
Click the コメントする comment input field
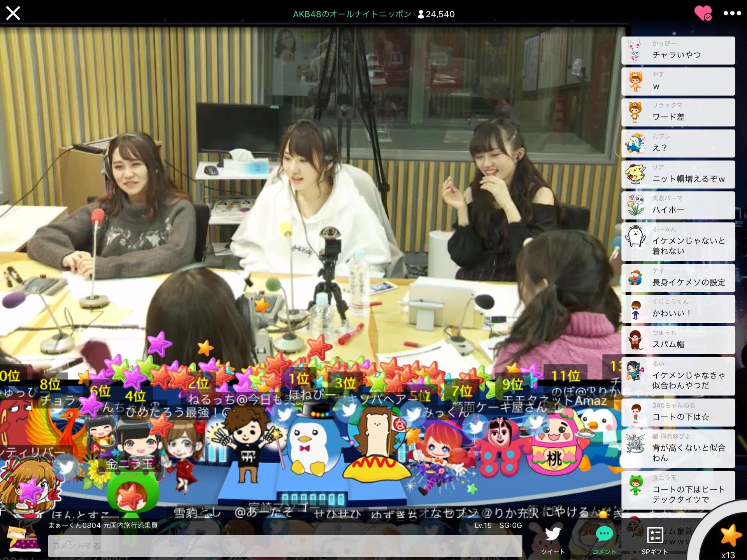click(285, 546)
